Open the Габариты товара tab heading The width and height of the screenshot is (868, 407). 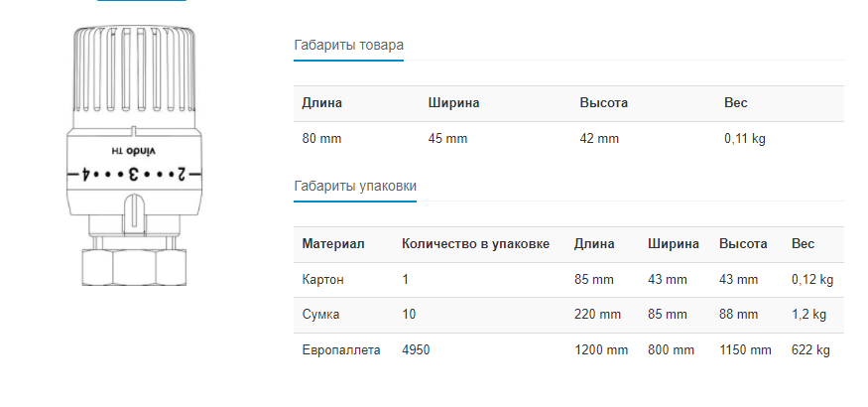click(x=348, y=45)
